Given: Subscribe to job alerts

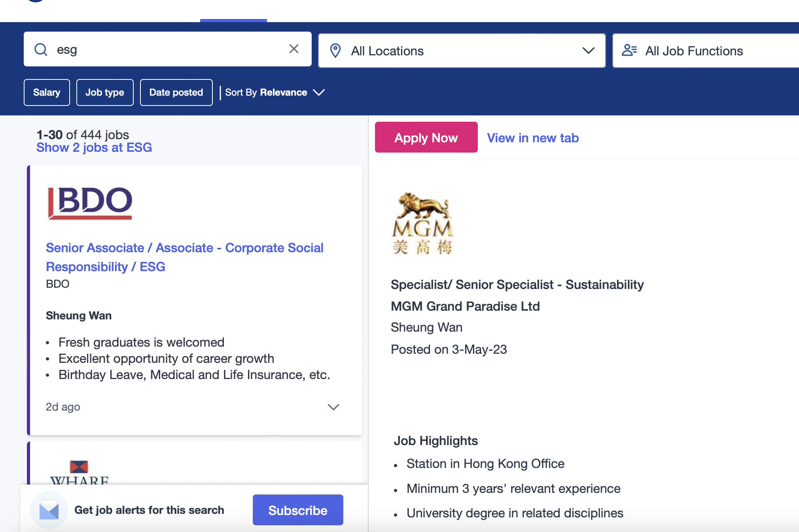Looking at the screenshot, I should 298,510.
